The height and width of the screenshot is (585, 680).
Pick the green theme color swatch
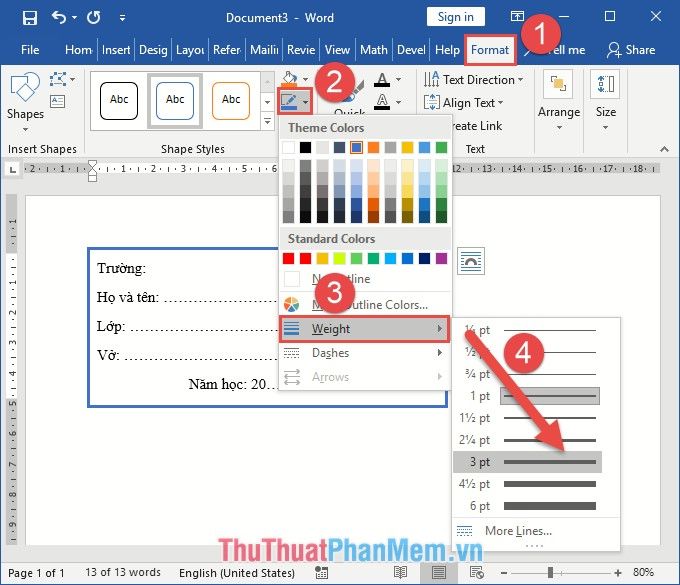[x=441, y=147]
